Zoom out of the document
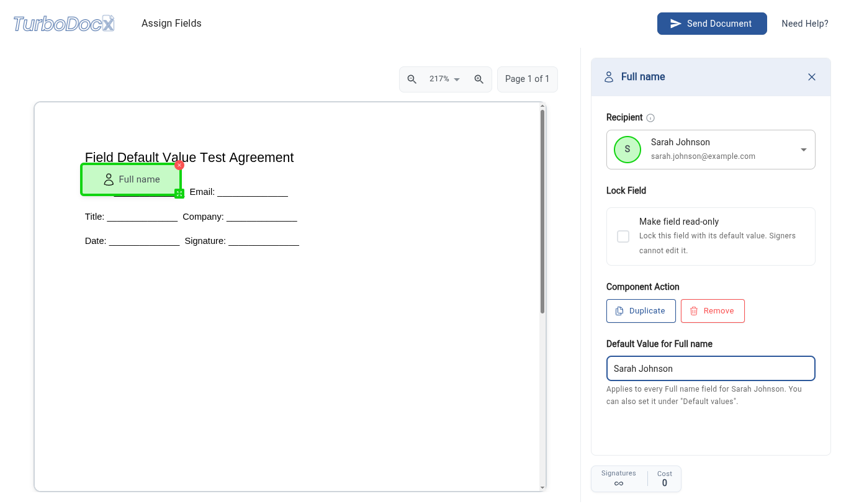The image size is (841, 504). 412,79
